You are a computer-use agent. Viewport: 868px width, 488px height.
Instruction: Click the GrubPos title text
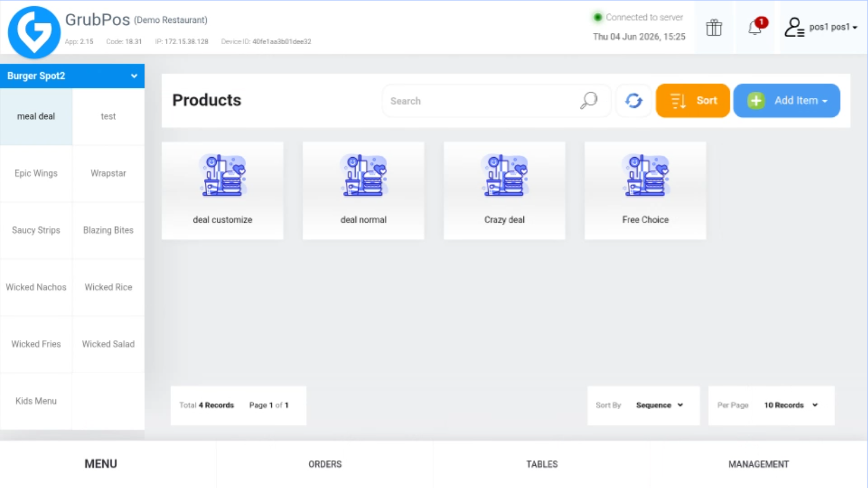[98, 20]
